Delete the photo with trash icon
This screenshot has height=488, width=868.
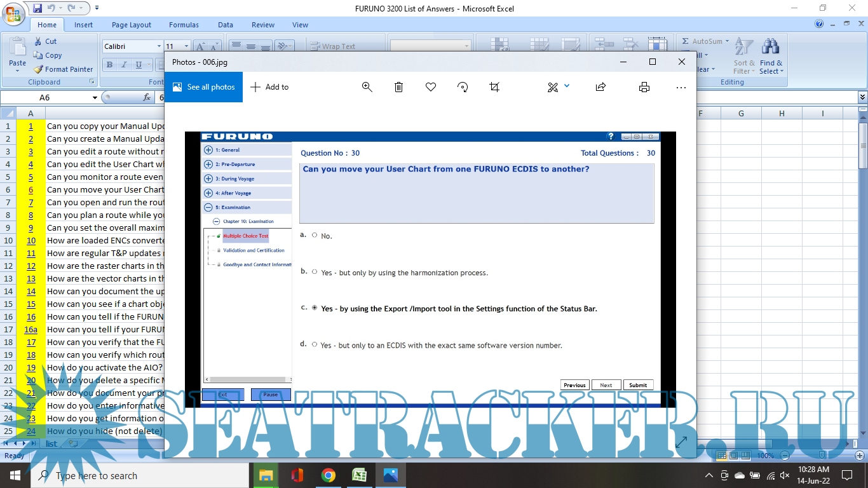tap(398, 87)
